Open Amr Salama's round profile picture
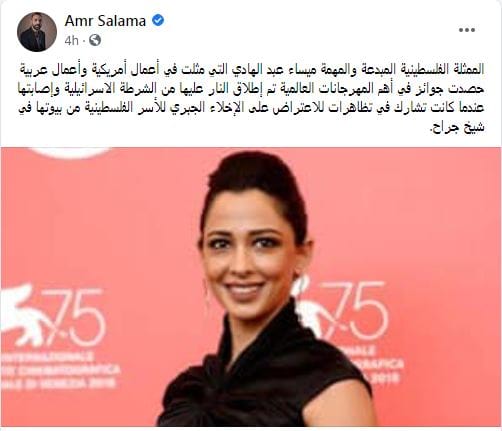 point(37,32)
